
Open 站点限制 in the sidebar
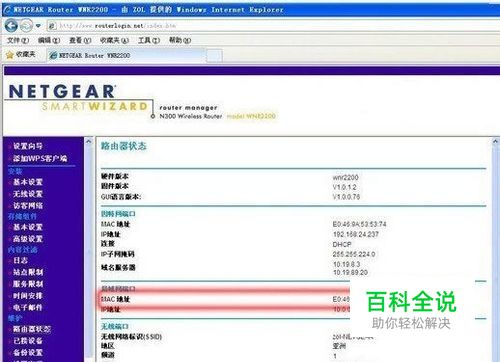point(28,272)
